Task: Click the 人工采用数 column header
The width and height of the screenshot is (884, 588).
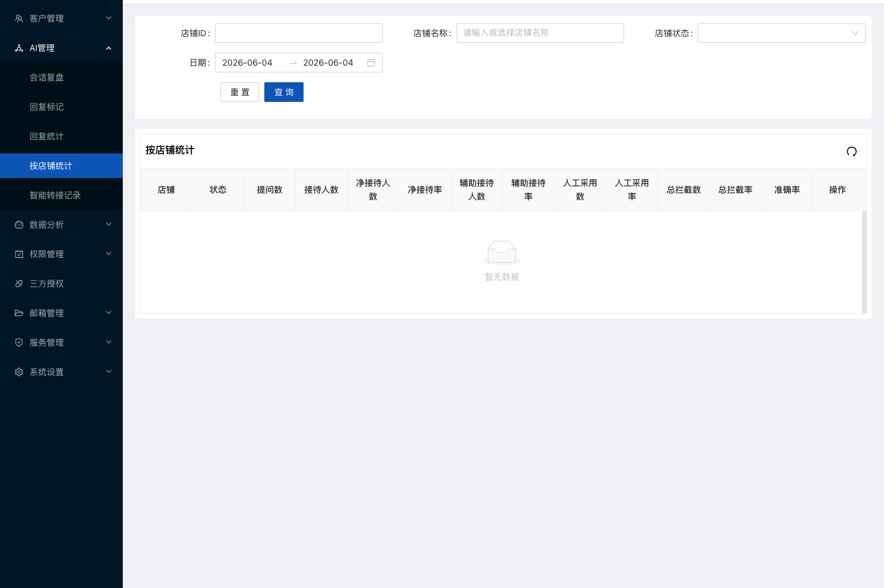Action: pyautogui.click(x=580, y=190)
